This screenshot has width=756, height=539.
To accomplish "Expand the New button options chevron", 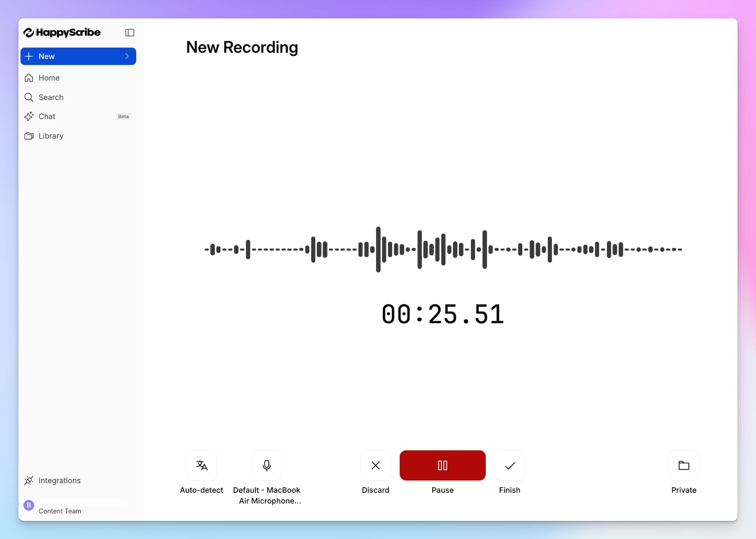I will (x=127, y=56).
